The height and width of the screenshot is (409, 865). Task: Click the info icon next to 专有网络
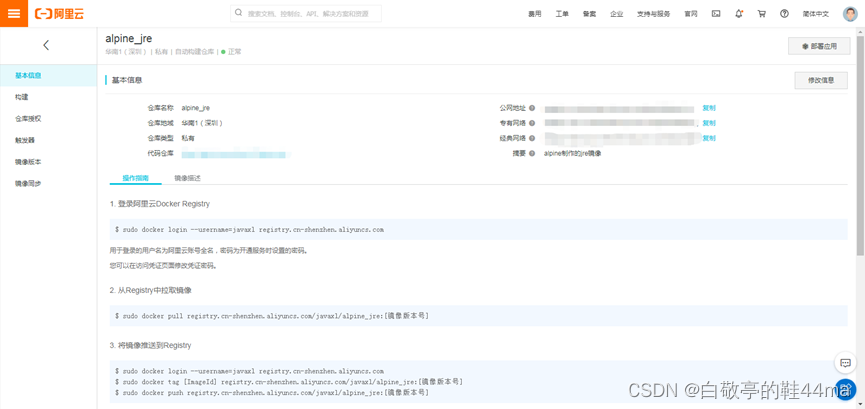pos(532,123)
